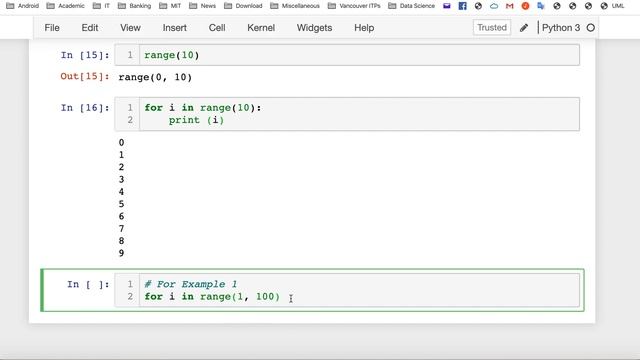Screen dimensions: 640x360
Task: Open the Cell menu
Action: point(217,28)
